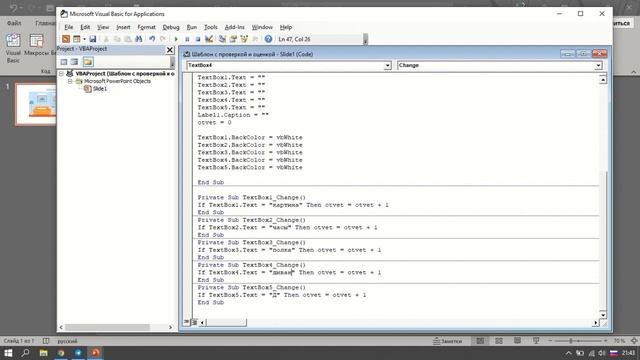This screenshot has width=640, height=360.
Task: Stop execution with the Reset square icon
Action: pos(198,39)
